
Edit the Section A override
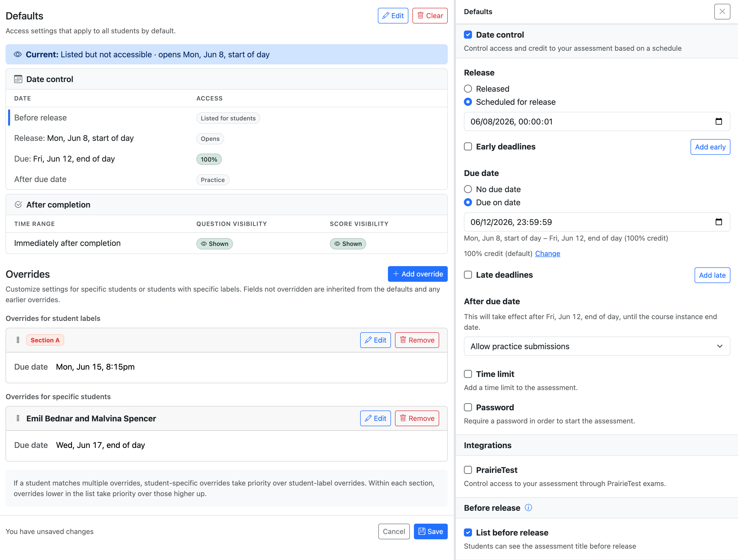coord(375,340)
